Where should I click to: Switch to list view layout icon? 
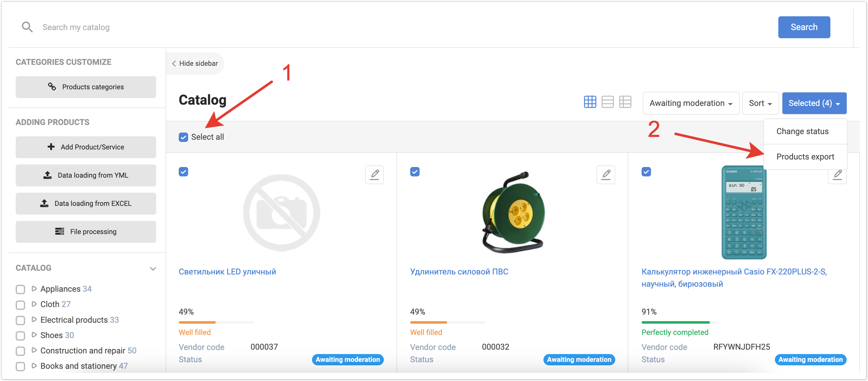pos(607,102)
